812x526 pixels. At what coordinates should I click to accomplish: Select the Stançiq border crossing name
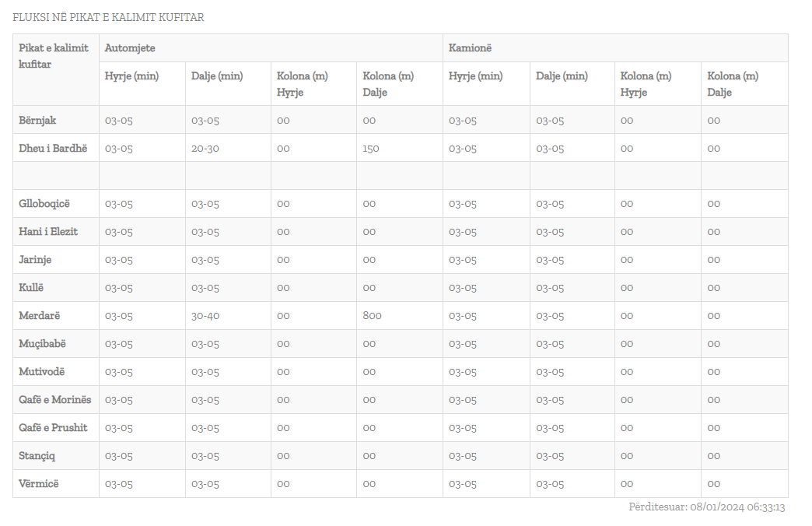point(37,456)
